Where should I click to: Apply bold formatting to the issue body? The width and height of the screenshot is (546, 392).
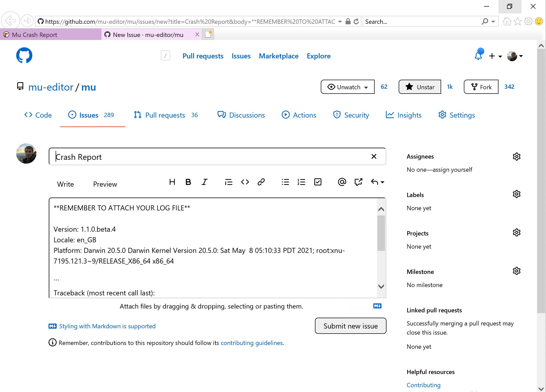[x=188, y=182]
